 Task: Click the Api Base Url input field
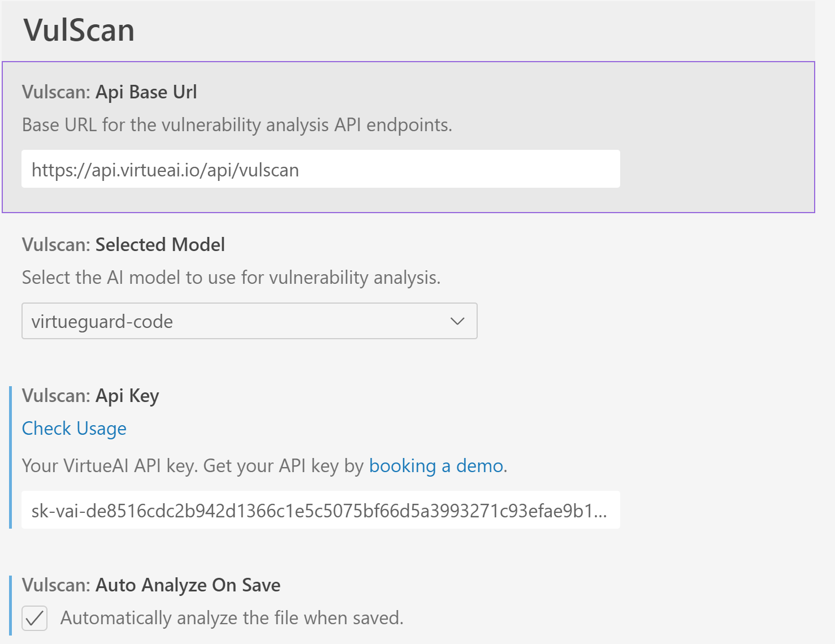pos(321,168)
